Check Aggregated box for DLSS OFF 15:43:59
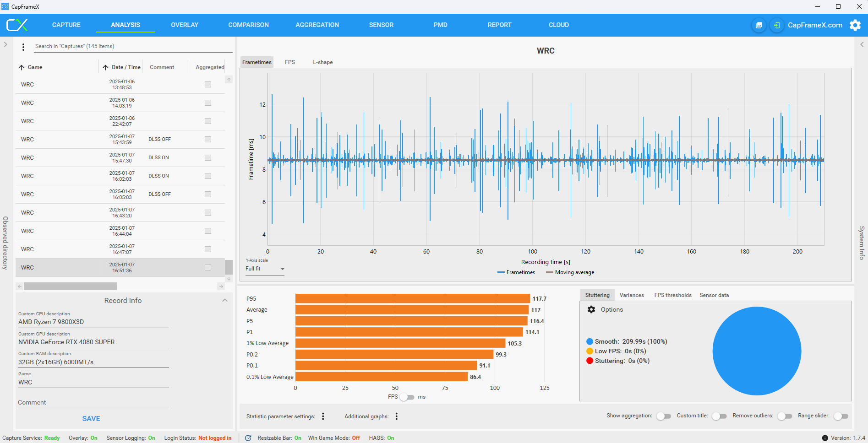This screenshot has height=443, width=868. (208, 139)
